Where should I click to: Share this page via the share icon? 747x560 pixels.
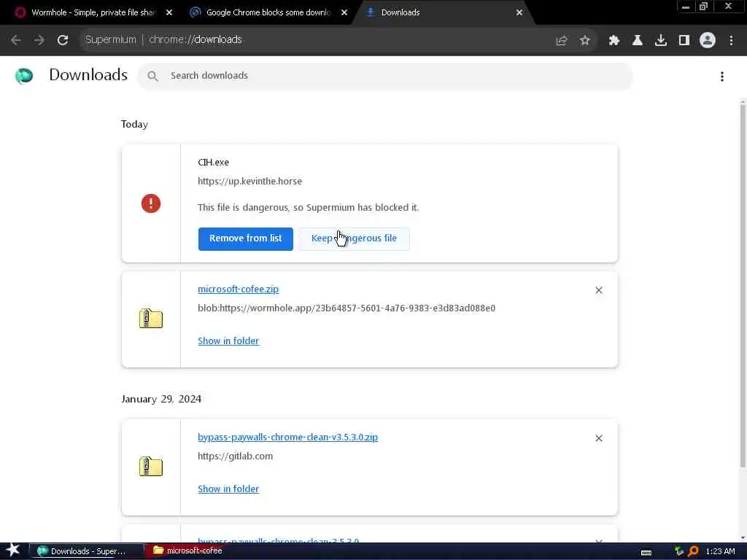click(562, 41)
